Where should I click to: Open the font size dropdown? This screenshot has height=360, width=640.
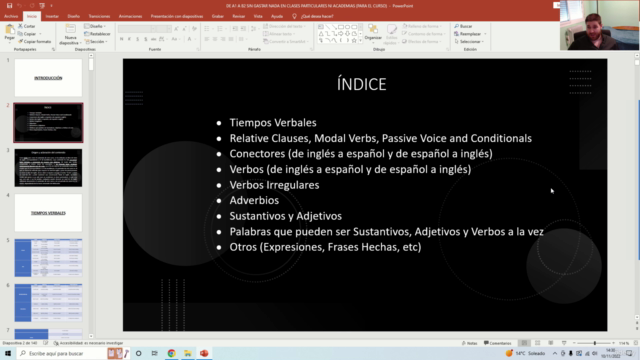tap(169, 29)
